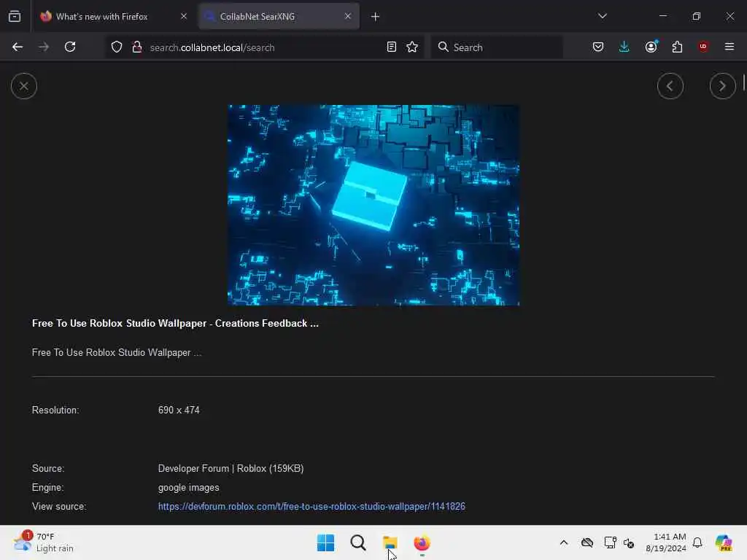Select Developer Forum | Roblox (159KB) text
The image size is (747, 560).
click(x=231, y=469)
